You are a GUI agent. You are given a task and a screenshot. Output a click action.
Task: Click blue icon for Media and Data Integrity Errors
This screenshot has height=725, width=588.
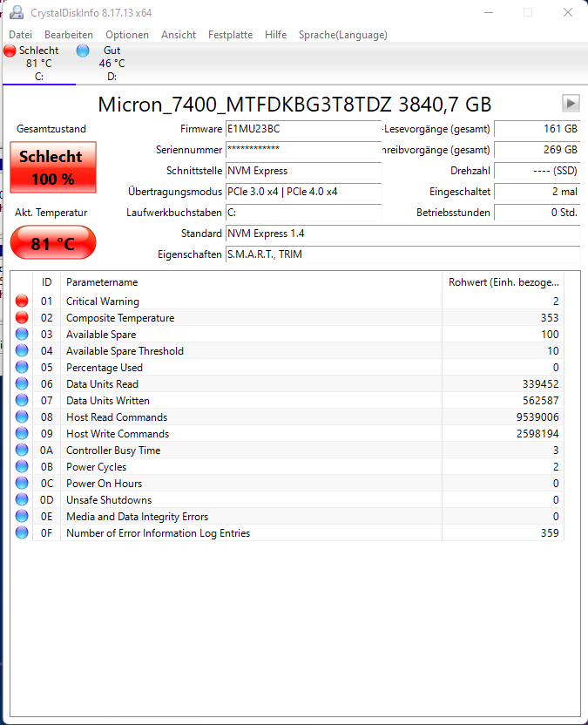pyautogui.click(x=22, y=516)
